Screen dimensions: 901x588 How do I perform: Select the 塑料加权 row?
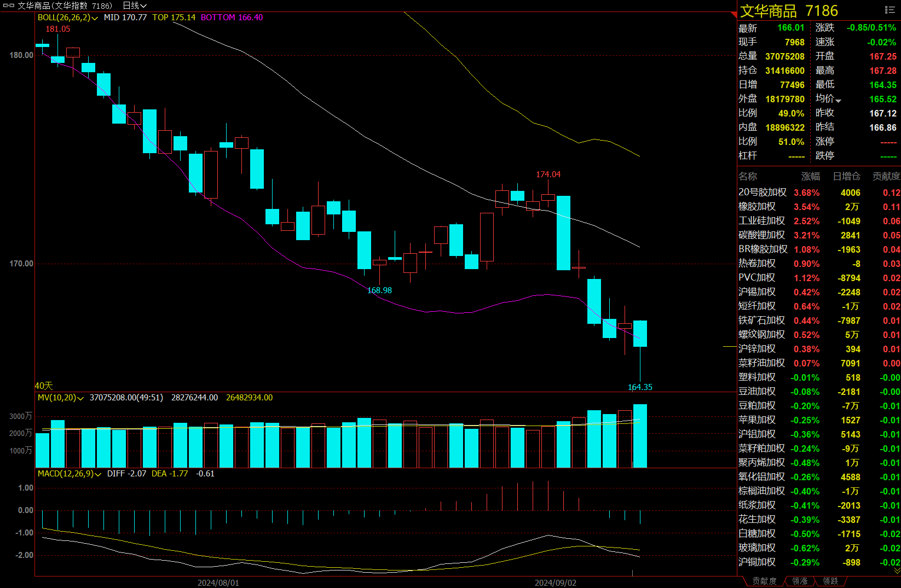pos(819,377)
